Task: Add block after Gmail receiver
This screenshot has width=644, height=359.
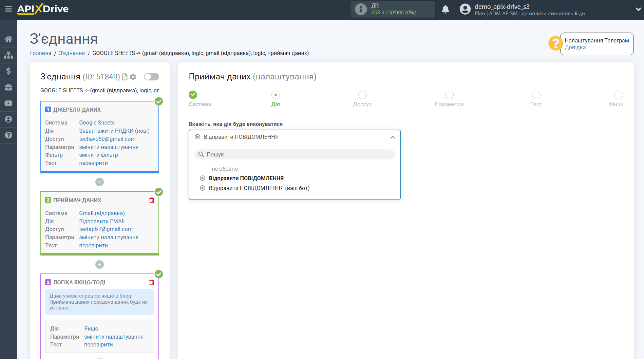Action: click(x=99, y=264)
